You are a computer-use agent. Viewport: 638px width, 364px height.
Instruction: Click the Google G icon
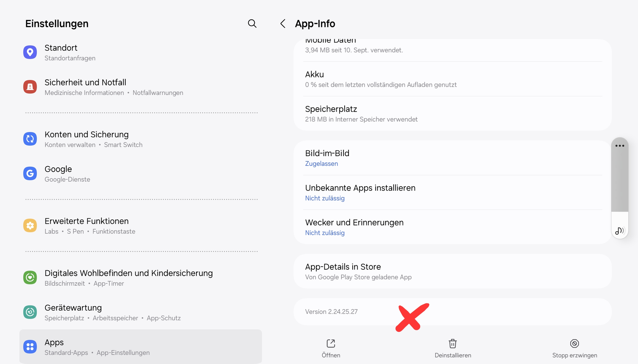coord(30,173)
